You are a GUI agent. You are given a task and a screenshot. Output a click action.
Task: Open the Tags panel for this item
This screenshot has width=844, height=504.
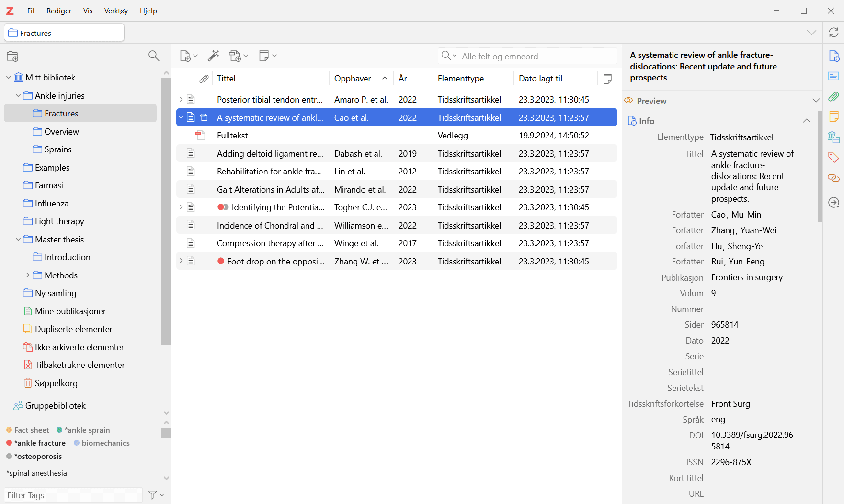[834, 157]
